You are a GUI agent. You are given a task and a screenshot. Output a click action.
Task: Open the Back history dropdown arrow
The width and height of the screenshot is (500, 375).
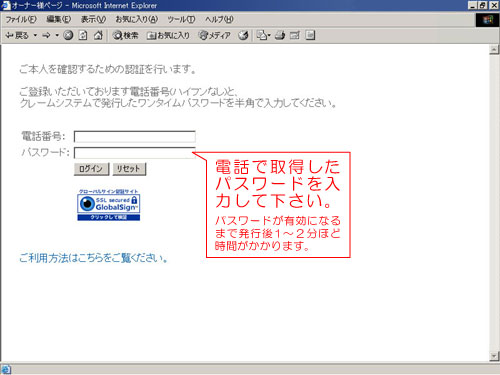[35, 35]
